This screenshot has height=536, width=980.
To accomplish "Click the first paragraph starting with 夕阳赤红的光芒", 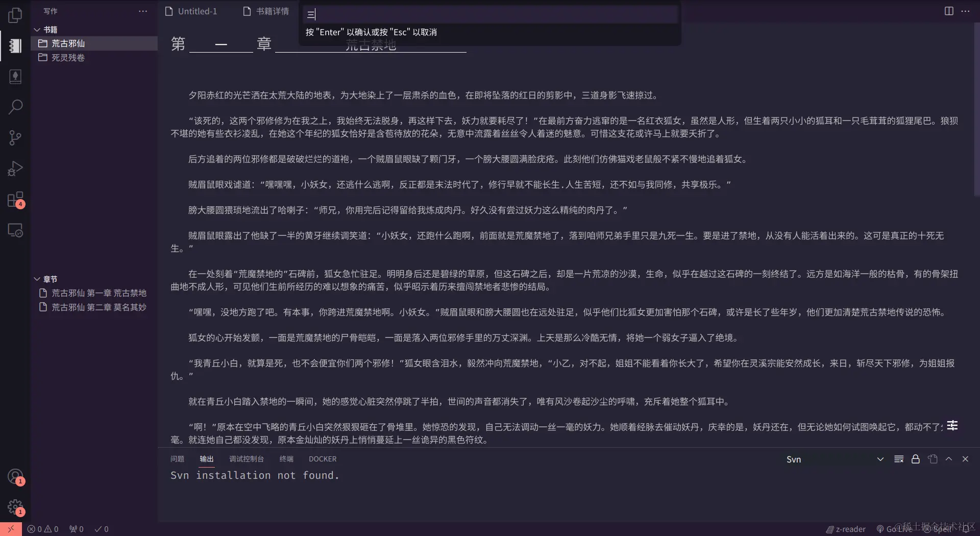I will click(425, 95).
